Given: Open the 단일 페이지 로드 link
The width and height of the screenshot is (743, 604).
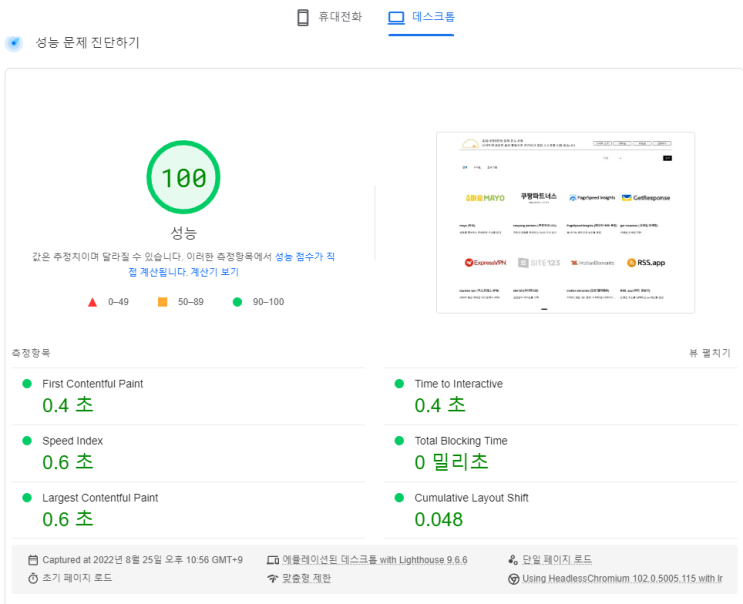Looking at the screenshot, I should point(557,559).
